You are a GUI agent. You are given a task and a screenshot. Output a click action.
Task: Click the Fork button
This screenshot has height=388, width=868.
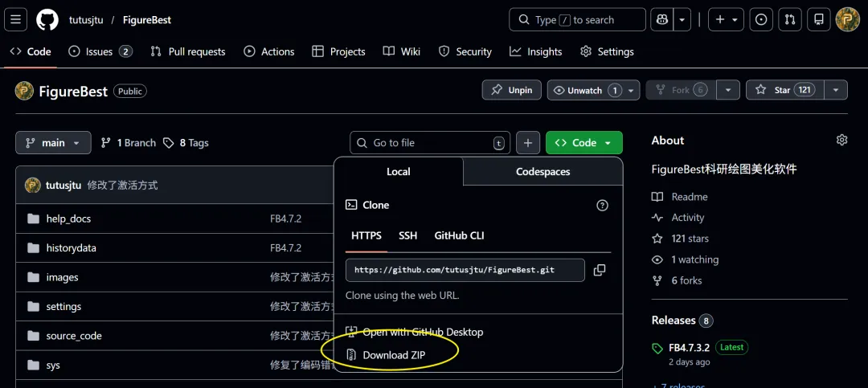coord(681,90)
